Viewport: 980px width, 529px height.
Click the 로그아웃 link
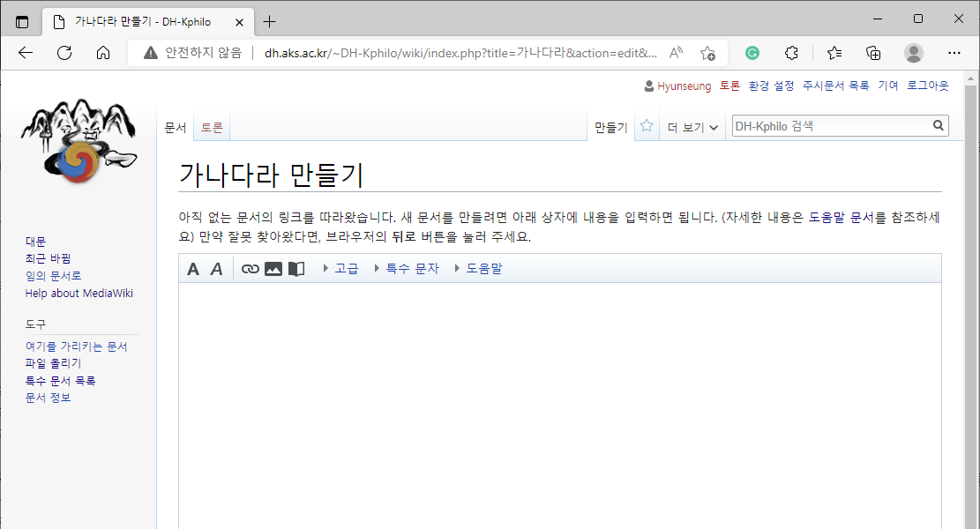tap(928, 86)
